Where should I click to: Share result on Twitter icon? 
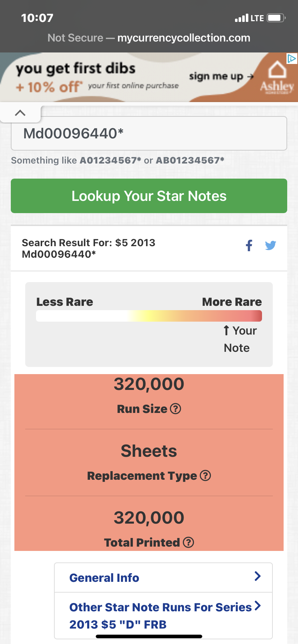pos(270,245)
